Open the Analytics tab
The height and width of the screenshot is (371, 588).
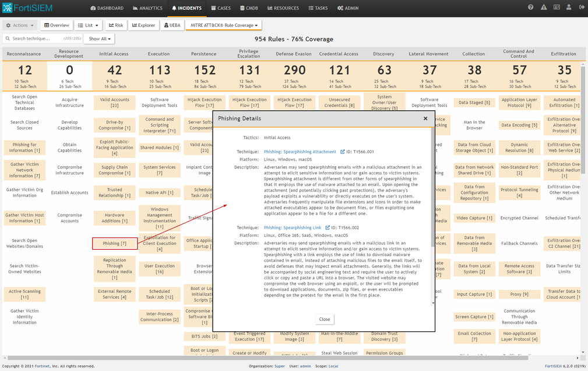pyautogui.click(x=148, y=8)
